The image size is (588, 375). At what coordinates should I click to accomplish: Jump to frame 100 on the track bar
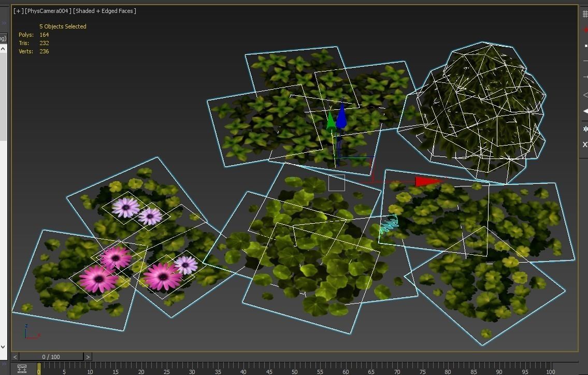[550, 371]
